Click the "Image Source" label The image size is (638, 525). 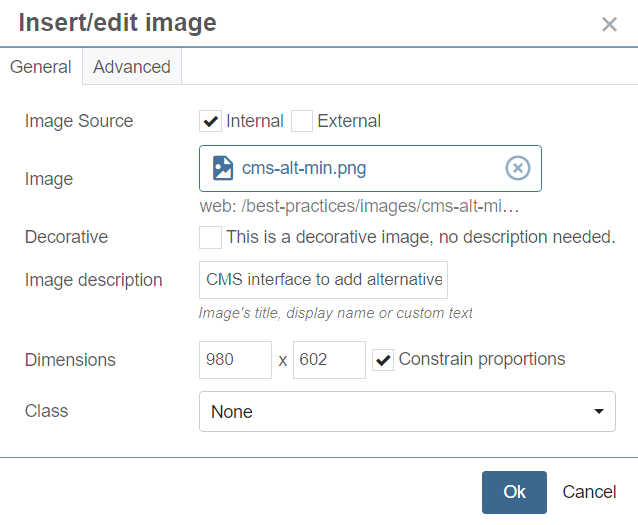[79, 121]
